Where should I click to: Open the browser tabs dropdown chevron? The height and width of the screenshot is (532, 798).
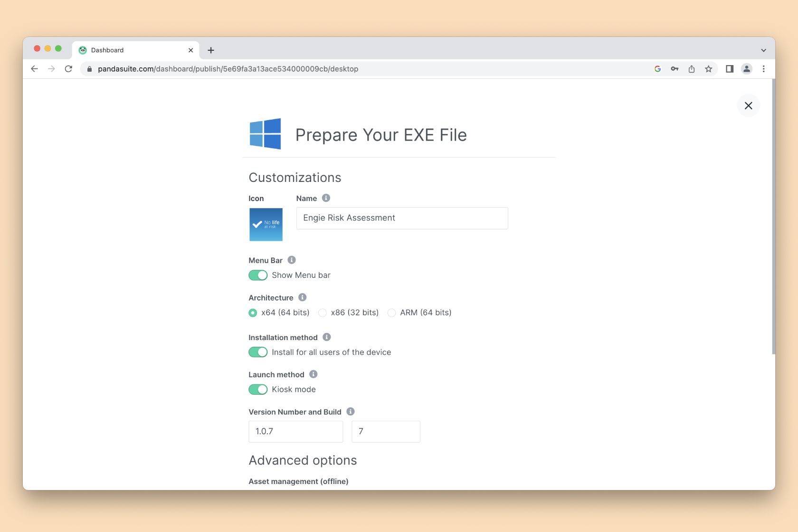[x=763, y=50]
